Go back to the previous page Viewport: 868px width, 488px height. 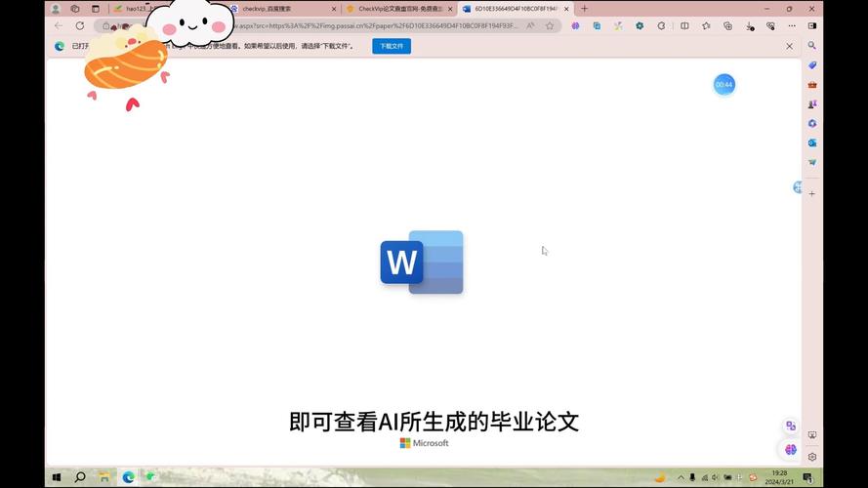[x=59, y=26]
